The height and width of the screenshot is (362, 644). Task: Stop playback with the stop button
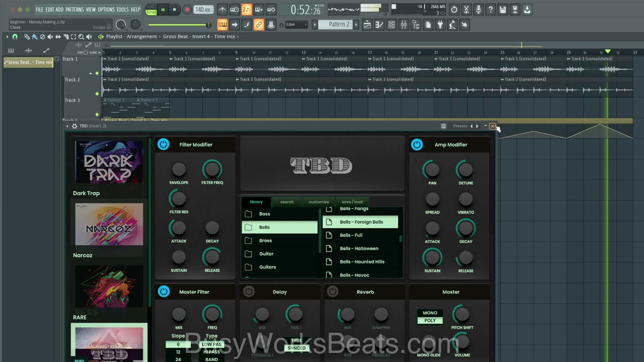[175, 10]
